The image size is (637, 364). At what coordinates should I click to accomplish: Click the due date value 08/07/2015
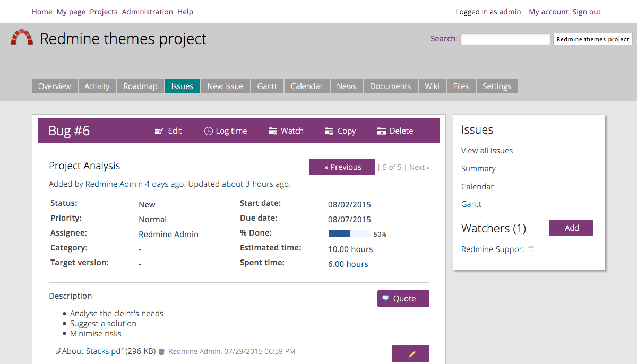[x=349, y=220]
